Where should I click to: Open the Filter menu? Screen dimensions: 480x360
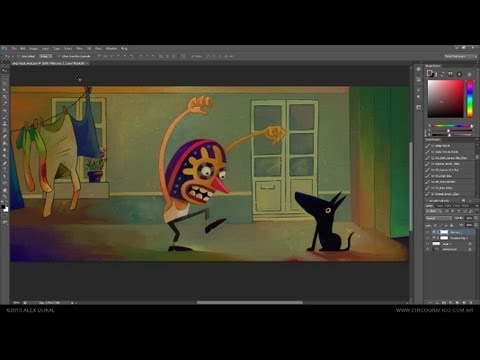point(79,49)
